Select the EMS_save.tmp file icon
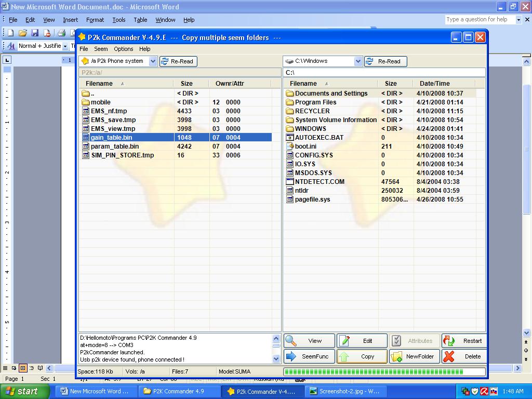 click(x=86, y=120)
